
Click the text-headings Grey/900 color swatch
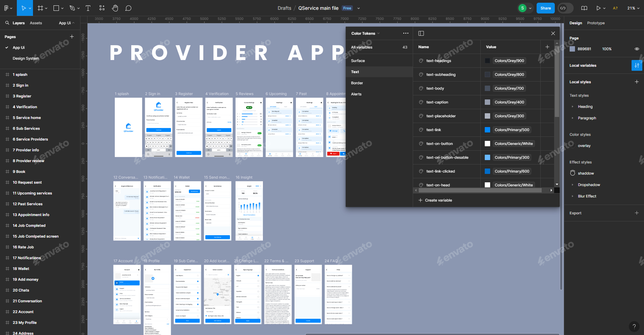tap(487, 61)
